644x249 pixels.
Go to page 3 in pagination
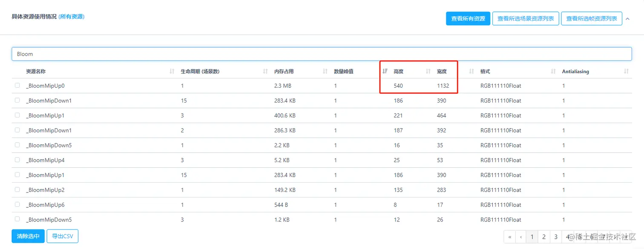[x=555, y=237]
